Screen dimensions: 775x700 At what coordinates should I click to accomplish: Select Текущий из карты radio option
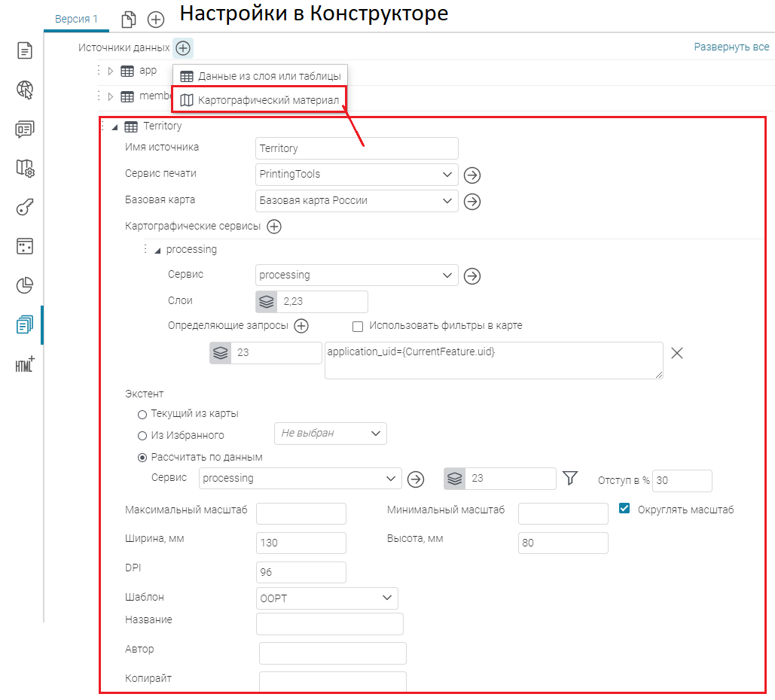click(x=142, y=414)
